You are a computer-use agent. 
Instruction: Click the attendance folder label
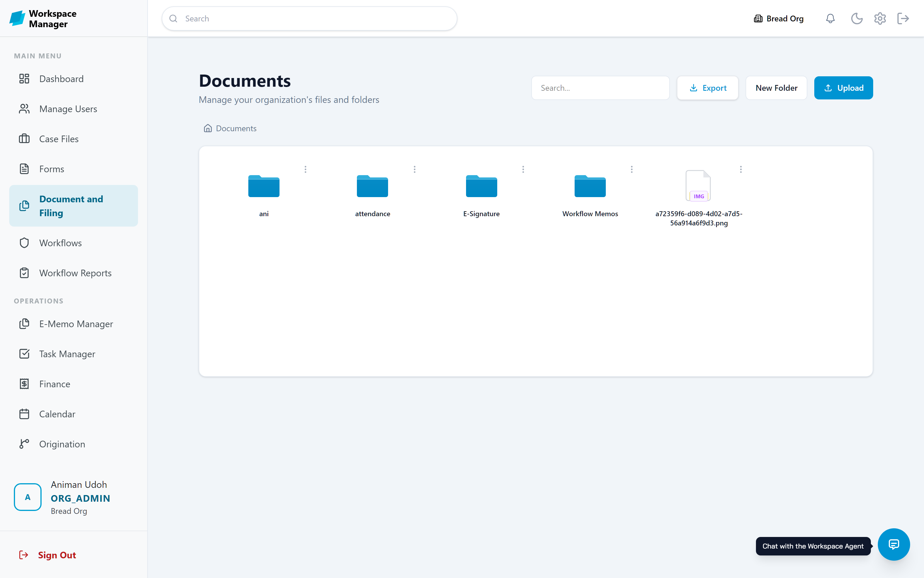click(372, 214)
